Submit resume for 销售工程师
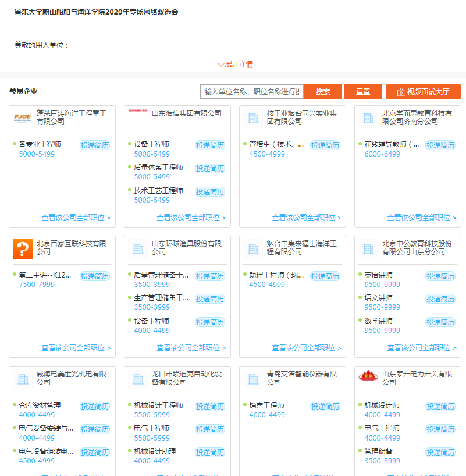The image size is (466, 476). click(325, 407)
